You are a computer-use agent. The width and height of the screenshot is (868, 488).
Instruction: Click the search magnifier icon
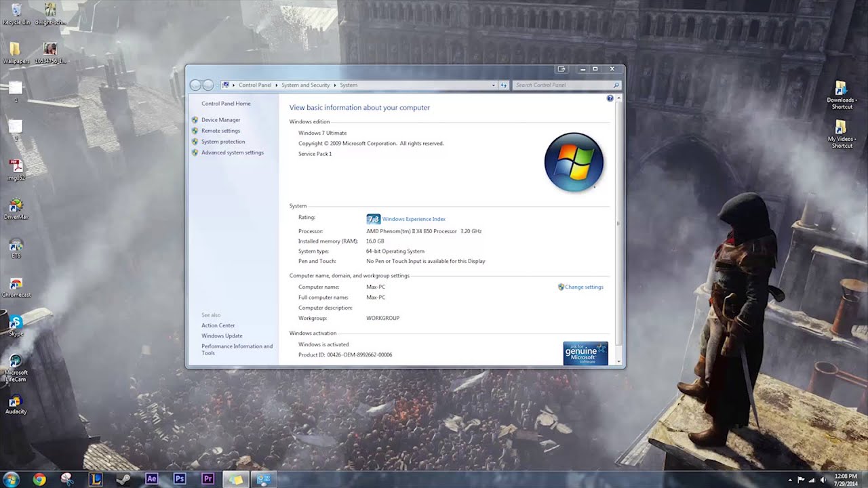click(x=616, y=85)
